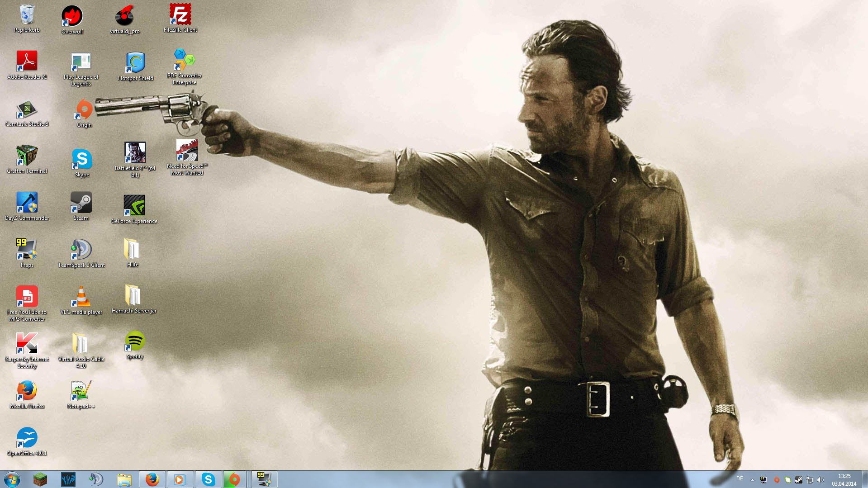Click the Papierkorb recycle bin icon
The height and width of the screenshot is (488, 868).
(27, 15)
